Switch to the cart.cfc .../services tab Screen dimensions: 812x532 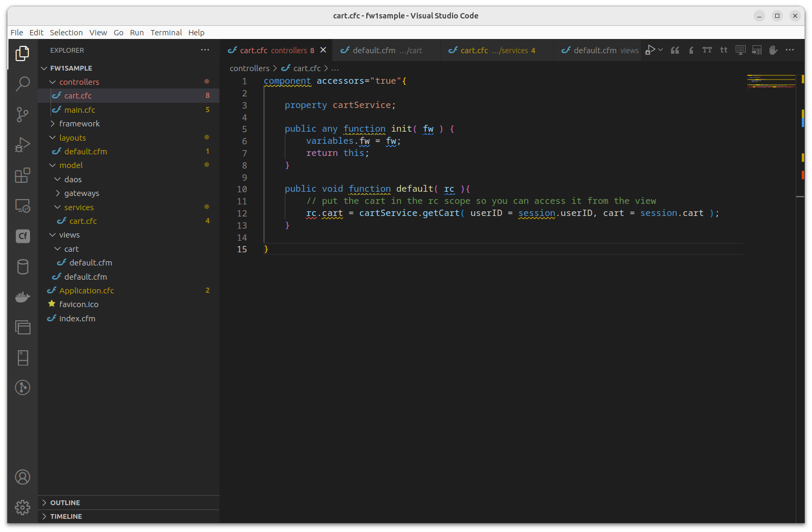tap(497, 51)
